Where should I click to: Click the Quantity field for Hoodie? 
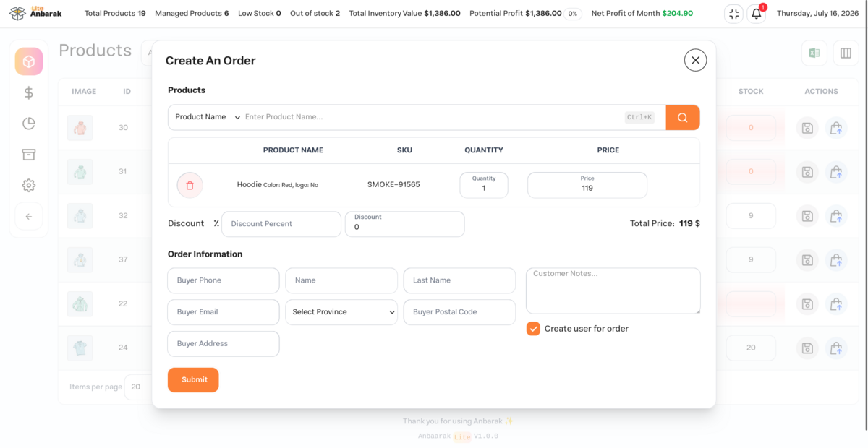[x=484, y=185]
